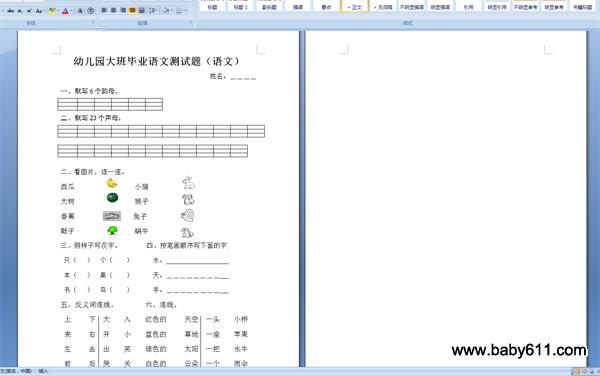
Task: Toggle the 插入 insert mode in status bar
Action: pyautogui.click(x=43, y=371)
